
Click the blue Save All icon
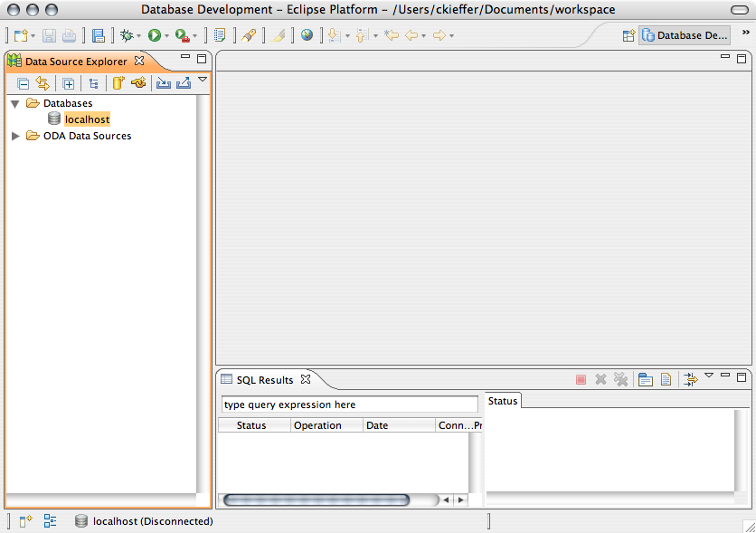click(99, 35)
